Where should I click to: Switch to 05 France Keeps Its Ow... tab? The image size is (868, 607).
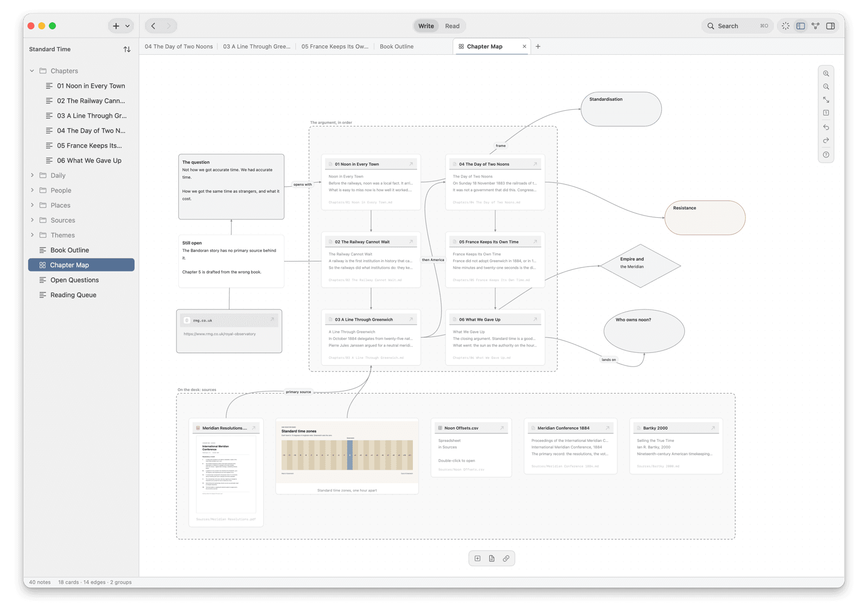[335, 47]
